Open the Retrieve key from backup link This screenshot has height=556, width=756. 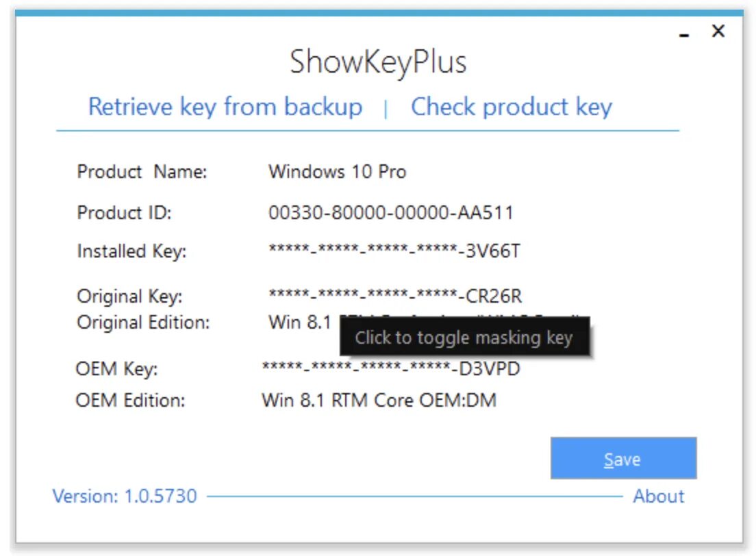pyautogui.click(x=225, y=107)
